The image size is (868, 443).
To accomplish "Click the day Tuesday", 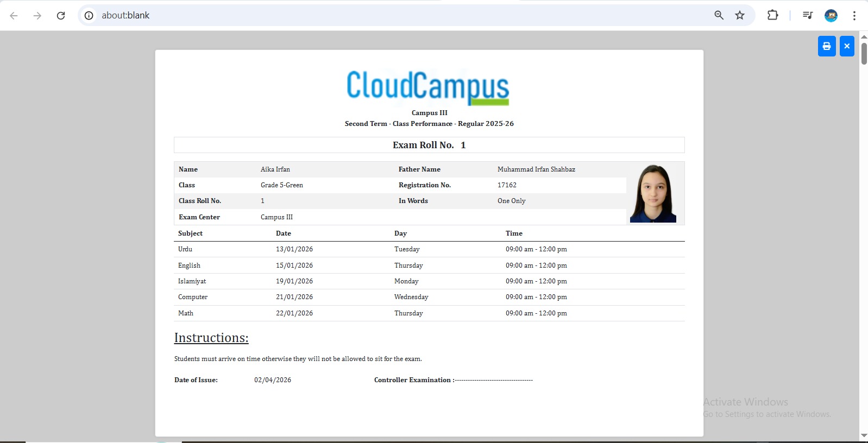I will [407, 249].
